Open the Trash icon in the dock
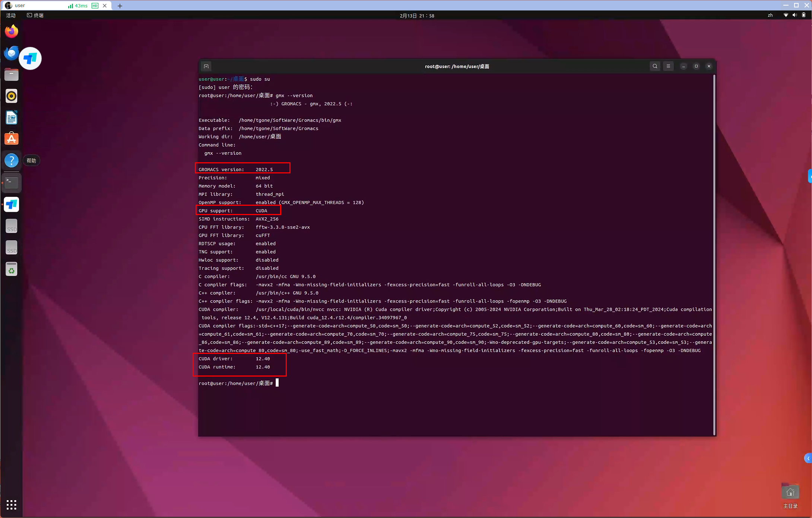Screen dimensions: 812x518 point(12,269)
